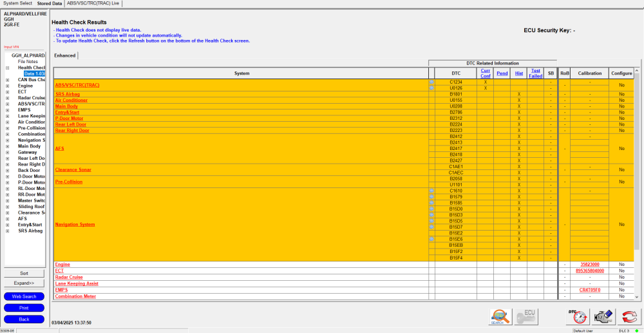Expand the EMPS node in the tree
The width and height of the screenshot is (644, 333).
(7, 110)
